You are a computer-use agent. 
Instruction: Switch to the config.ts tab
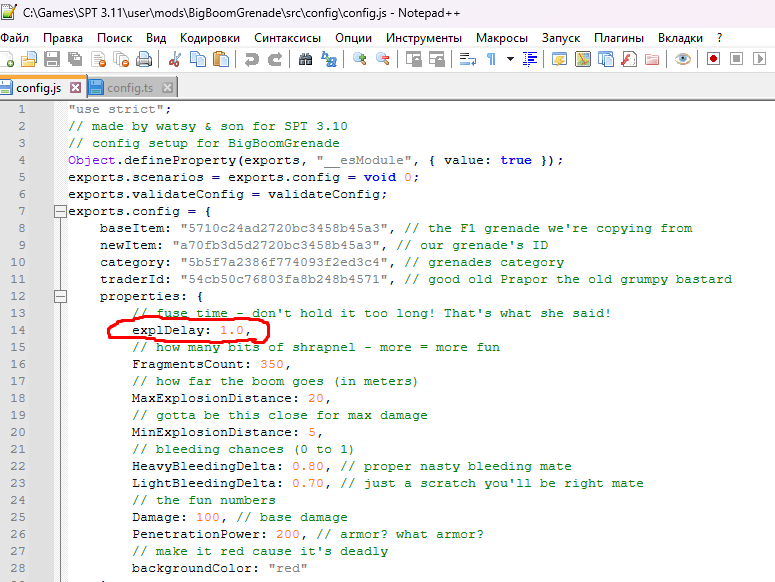click(129, 88)
